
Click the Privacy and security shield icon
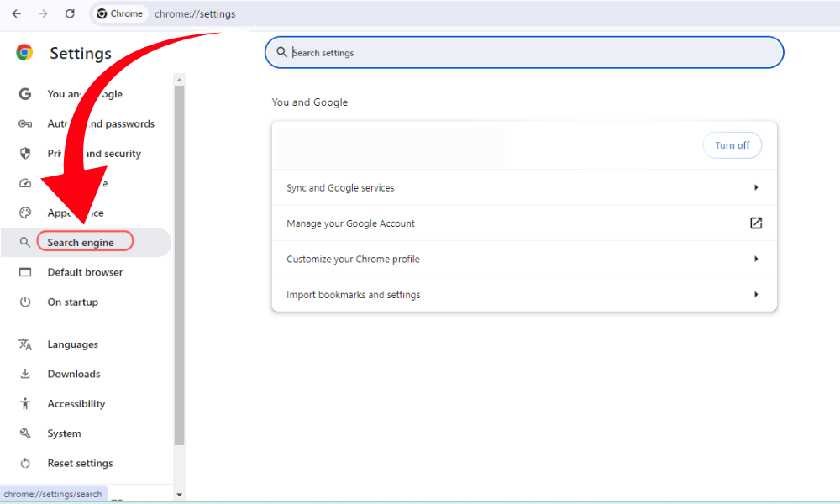[25, 154]
